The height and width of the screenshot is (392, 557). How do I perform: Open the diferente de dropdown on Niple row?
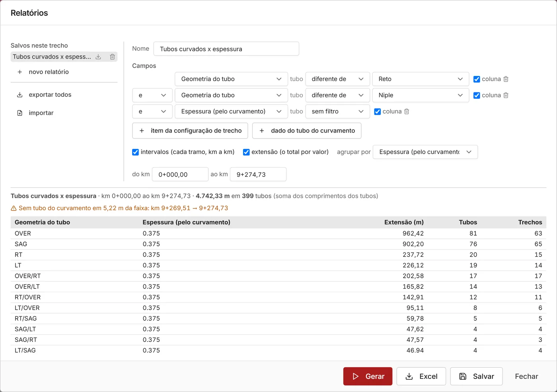click(338, 96)
